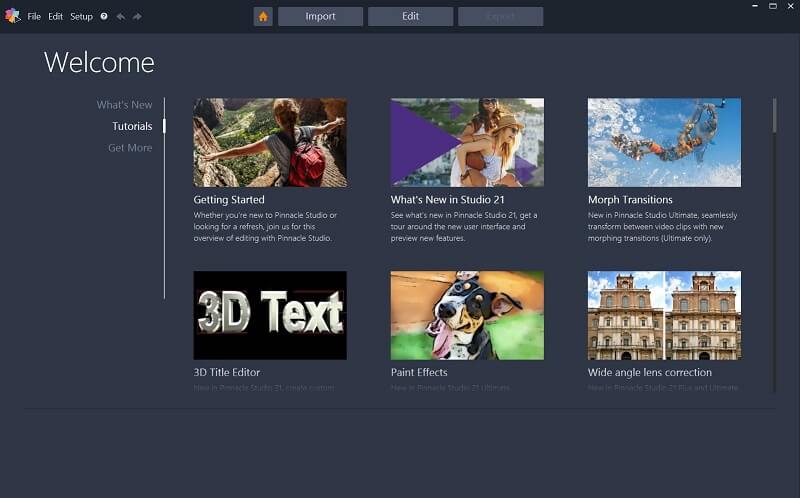
Task: Click the redo arrow icon
Action: pos(137,16)
